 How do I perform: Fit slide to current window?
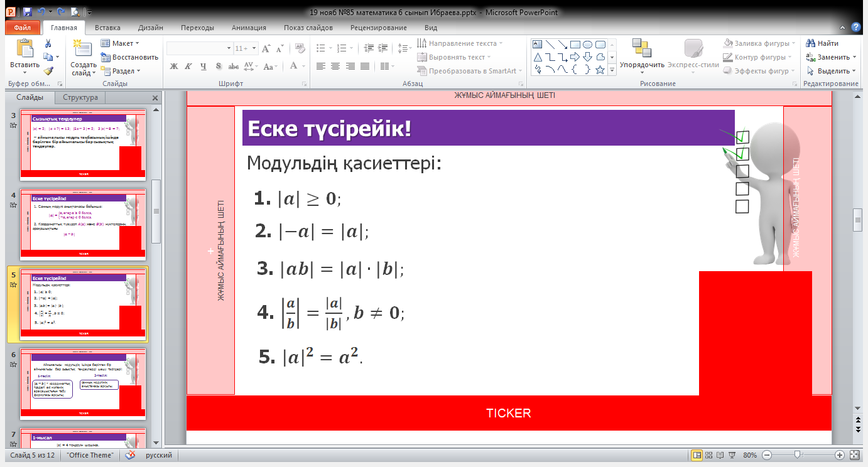pyautogui.click(x=854, y=454)
